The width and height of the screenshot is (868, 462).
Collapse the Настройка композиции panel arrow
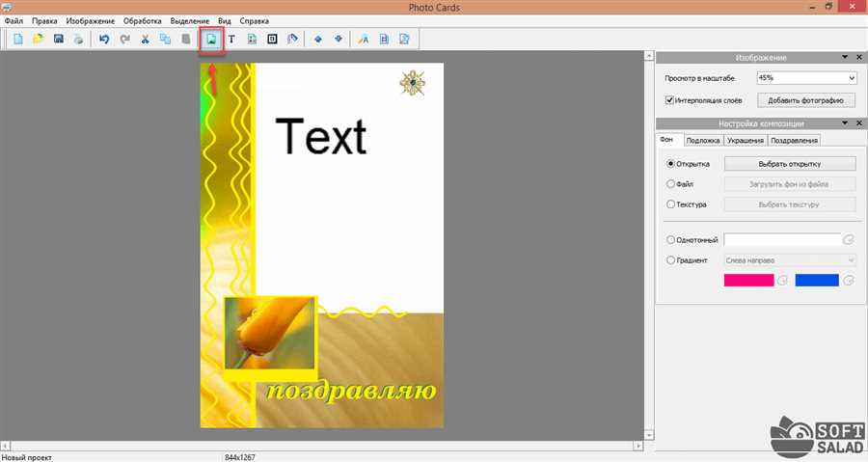[x=845, y=123]
